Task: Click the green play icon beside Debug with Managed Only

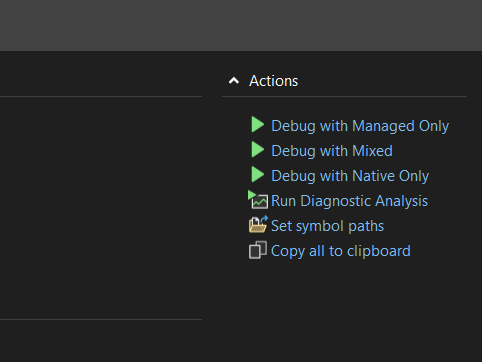Action: 258,125
